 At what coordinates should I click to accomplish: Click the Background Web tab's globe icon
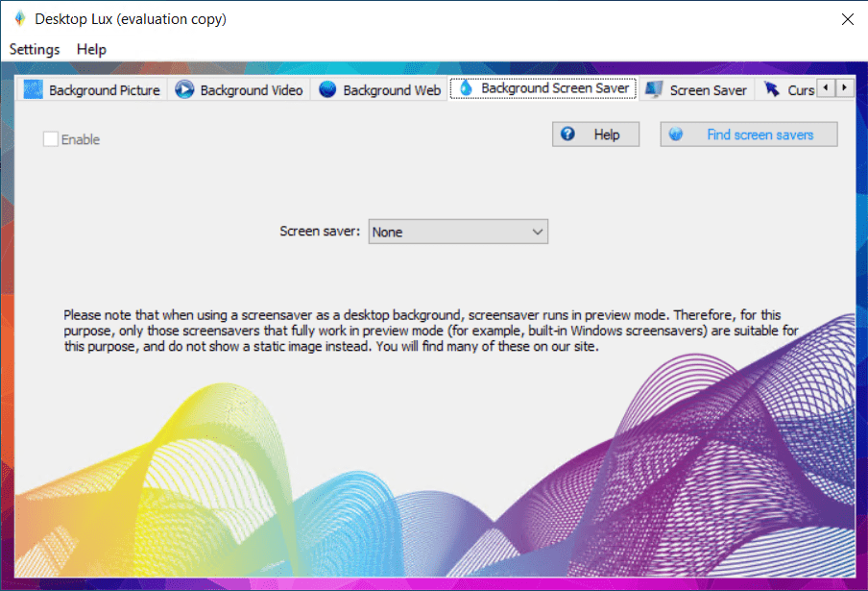pyautogui.click(x=327, y=89)
